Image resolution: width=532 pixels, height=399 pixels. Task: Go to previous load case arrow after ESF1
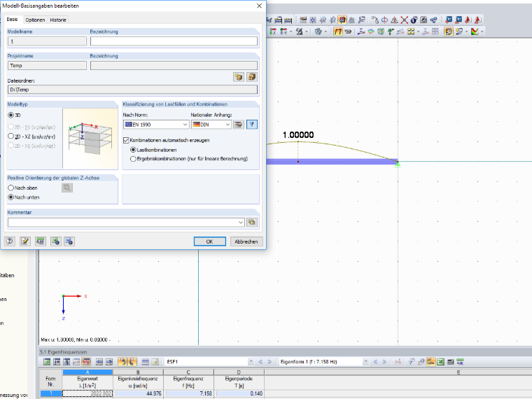pos(260,362)
